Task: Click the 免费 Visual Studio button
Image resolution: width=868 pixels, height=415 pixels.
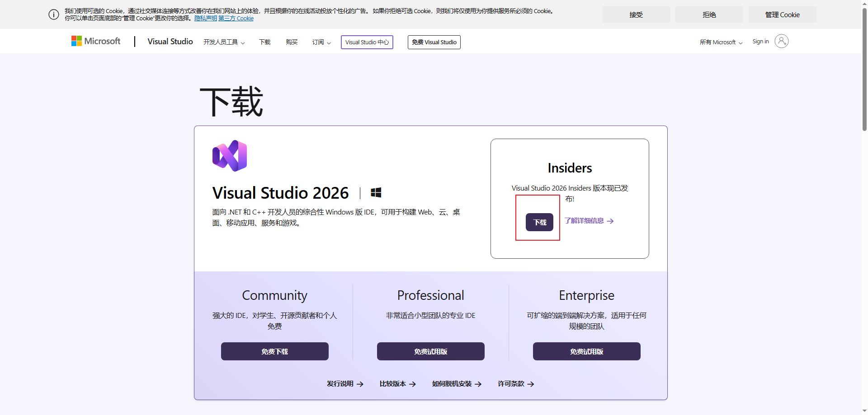Action: point(434,42)
